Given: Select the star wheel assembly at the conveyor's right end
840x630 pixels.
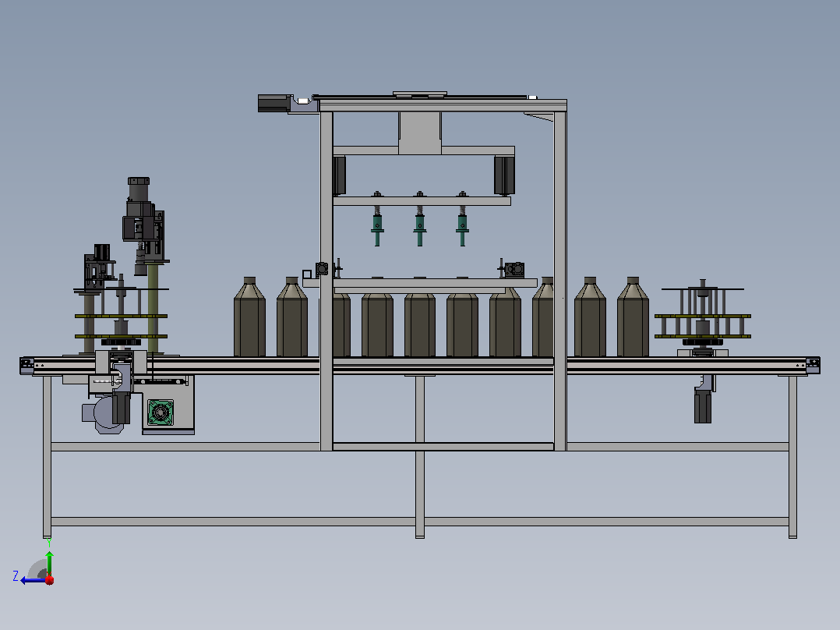Looking at the screenshot, I should [x=702, y=318].
